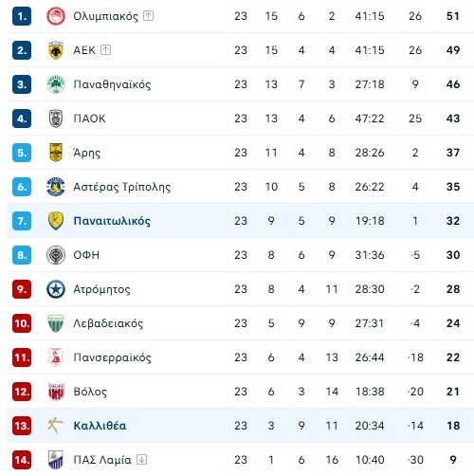474x476 pixels.
Task: Click the Αστέρας Τρίπολης crest
Action: pos(56,187)
